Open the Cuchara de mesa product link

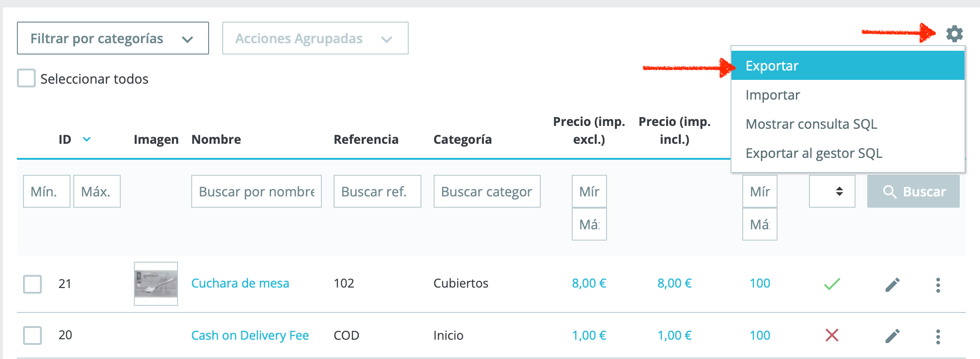(x=240, y=283)
